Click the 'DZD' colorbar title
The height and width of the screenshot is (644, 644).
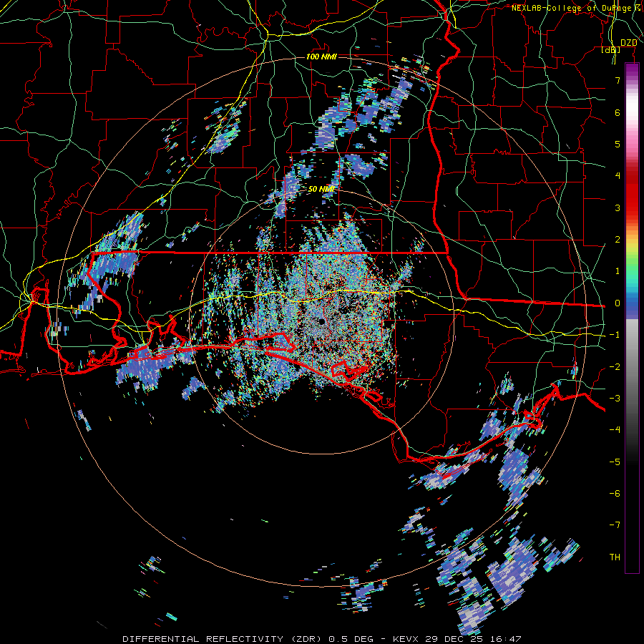(x=628, y=43)
